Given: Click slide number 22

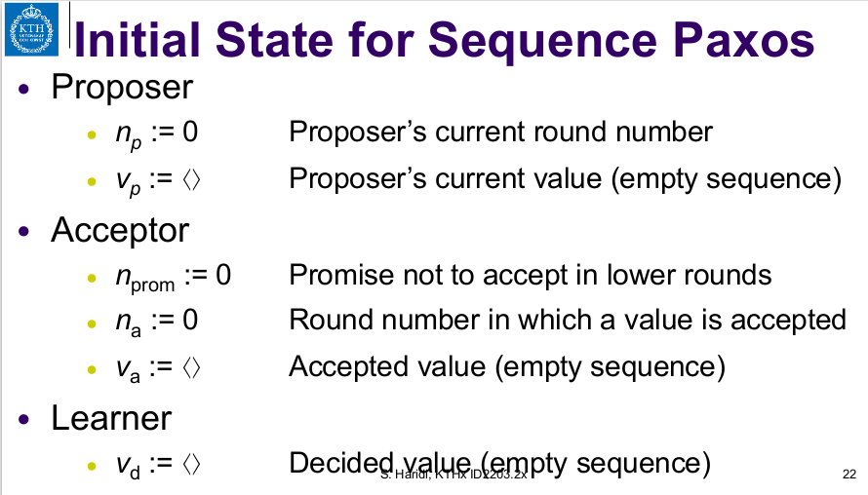Looking at the screenshot, I should 848,475.
